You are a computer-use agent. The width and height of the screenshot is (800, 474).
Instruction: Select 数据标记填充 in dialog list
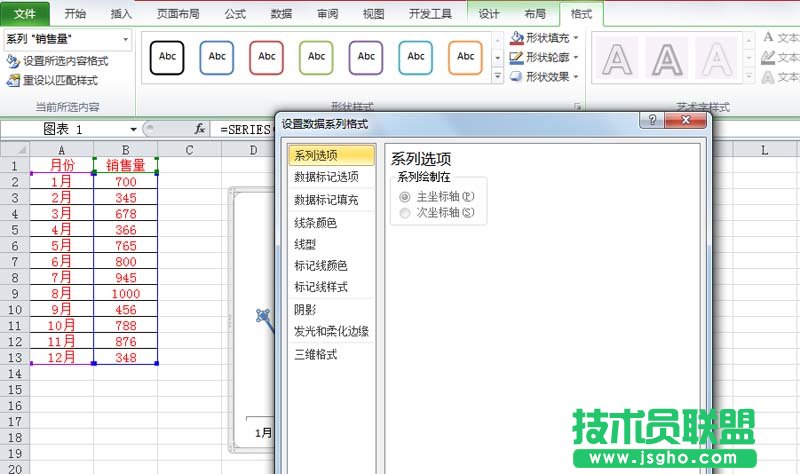click(332, 200)
